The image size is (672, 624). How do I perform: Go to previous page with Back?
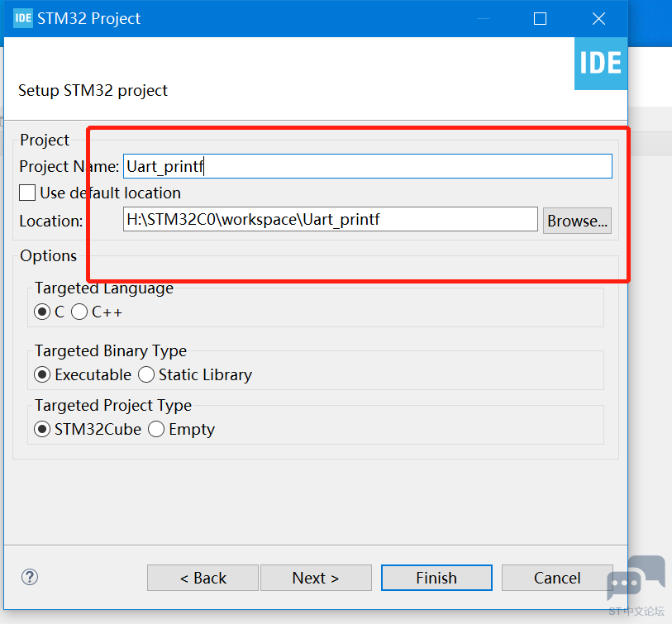pyautogui.click(x=203, y=578)
